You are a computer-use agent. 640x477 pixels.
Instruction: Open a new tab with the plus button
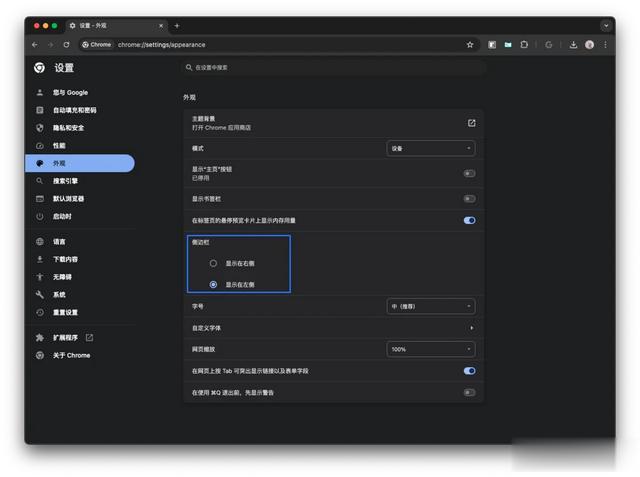coord(177,26)
